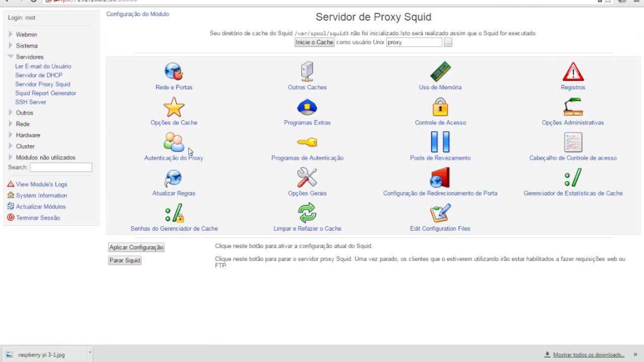Focus the sidebar Search input field

61,167
